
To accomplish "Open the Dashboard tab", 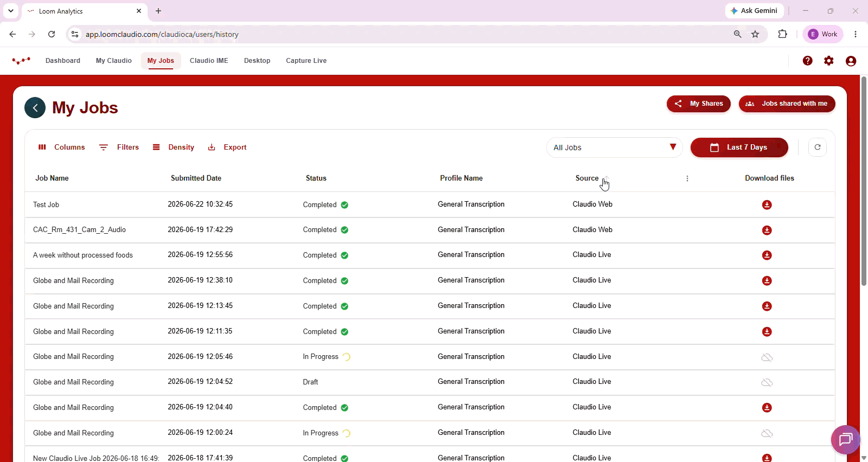I will (63, 61).
